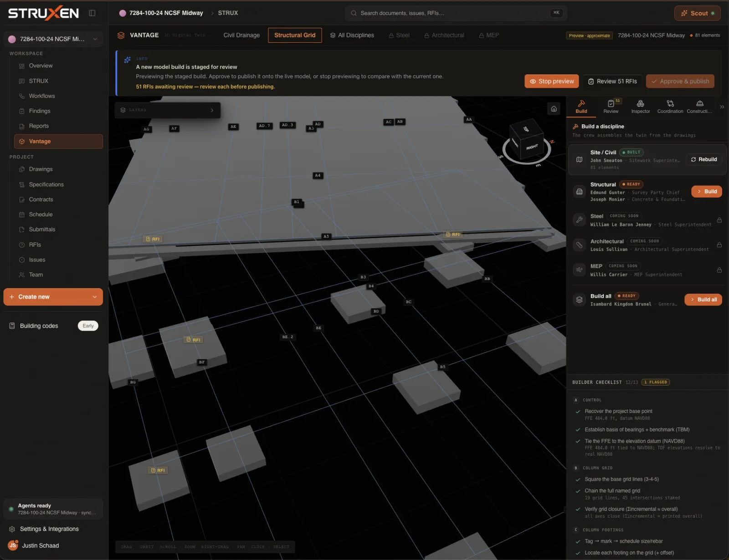Click the RIGHT face of view cube
Image resolution: width=729 pixels, height=560 pixels.
click(532, 147)
